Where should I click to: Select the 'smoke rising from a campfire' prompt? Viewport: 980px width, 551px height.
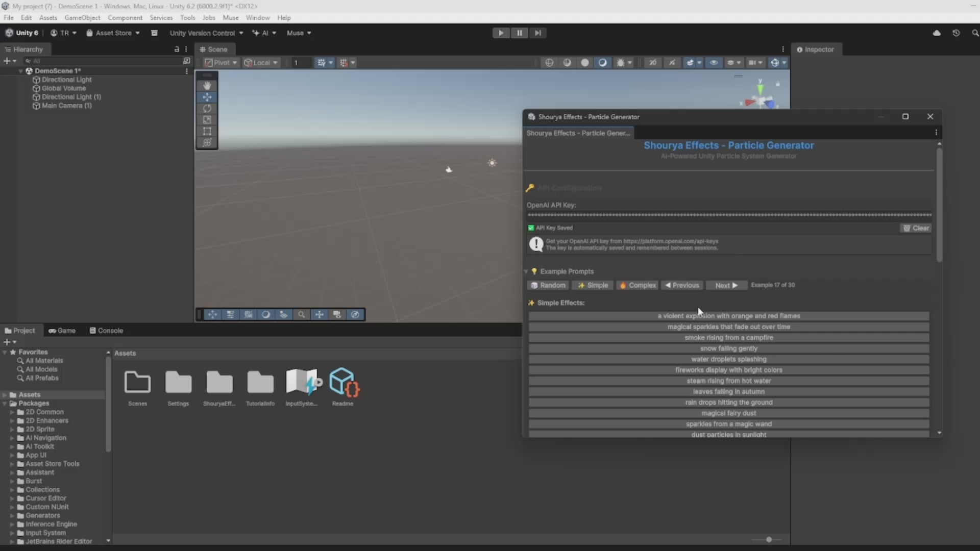729,337
